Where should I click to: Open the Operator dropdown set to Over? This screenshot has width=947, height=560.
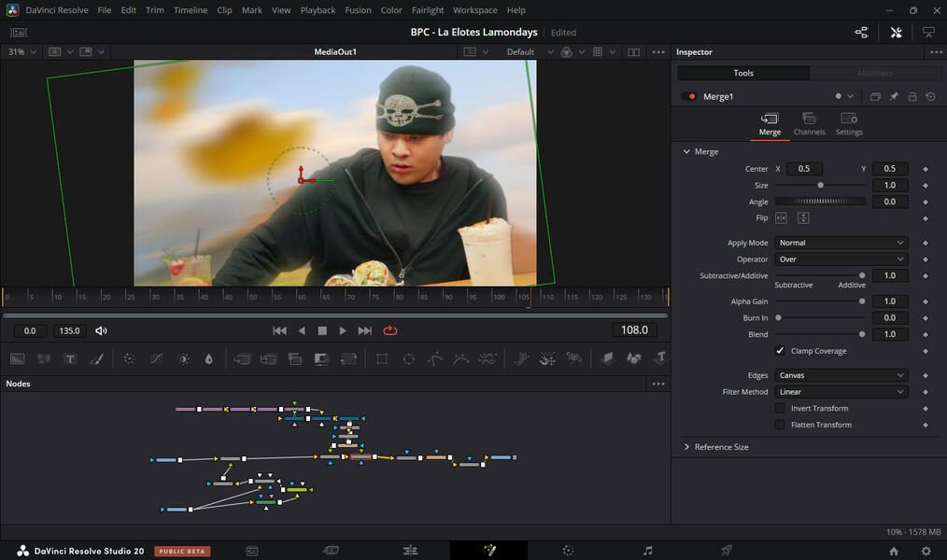pyautogui.click(x=841, y=259)
